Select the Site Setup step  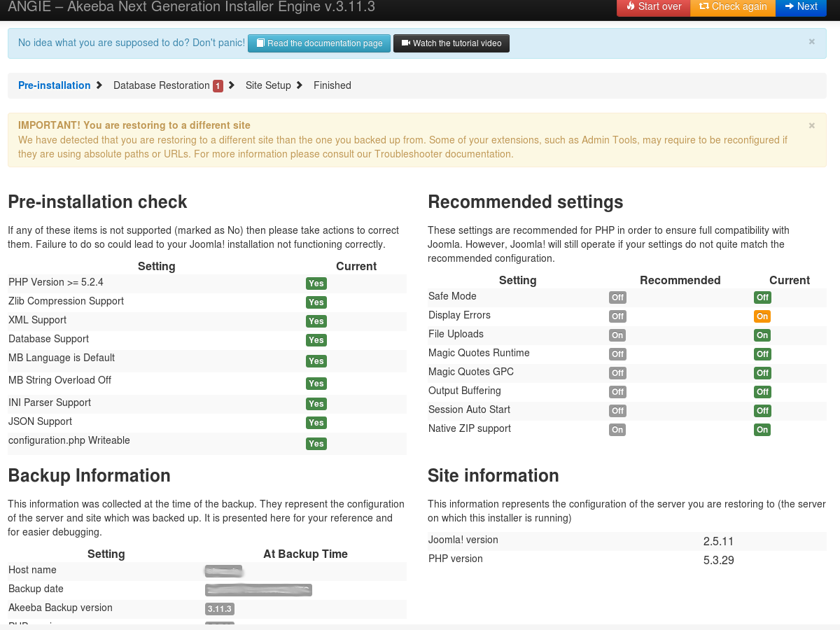click(x=268, y=85)
